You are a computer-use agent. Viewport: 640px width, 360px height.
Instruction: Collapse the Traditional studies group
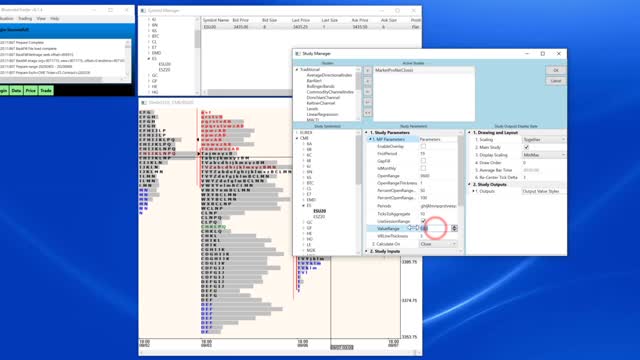click(x=297, y=70)
